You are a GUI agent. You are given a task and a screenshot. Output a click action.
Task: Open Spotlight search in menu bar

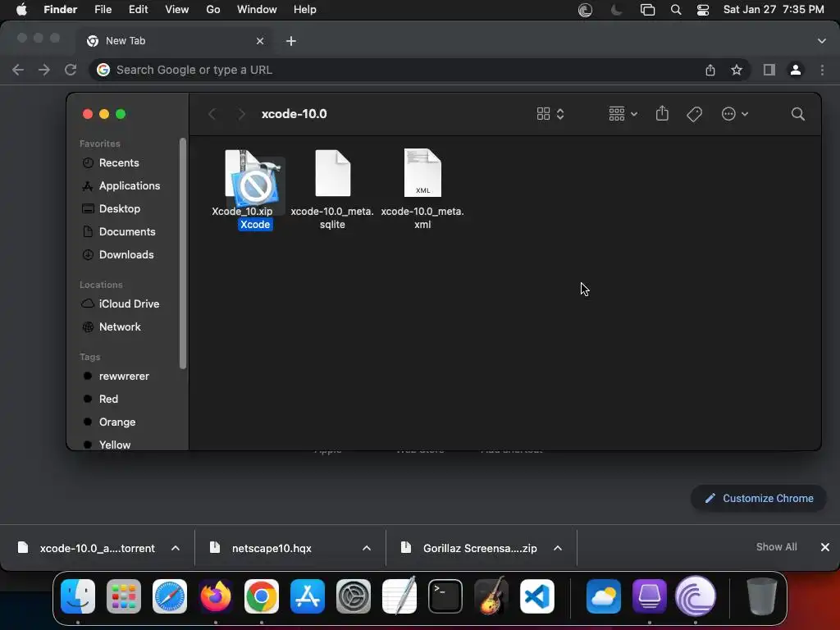point(676,10)
